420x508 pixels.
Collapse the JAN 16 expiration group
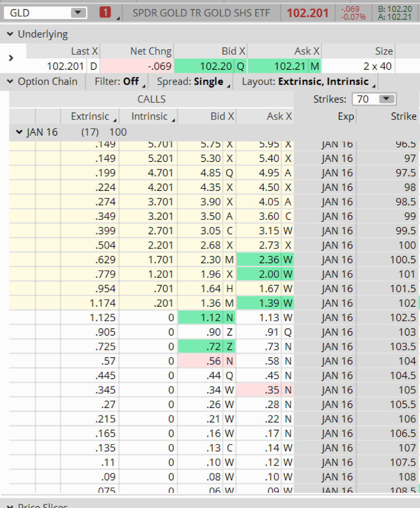click(19, 132)
